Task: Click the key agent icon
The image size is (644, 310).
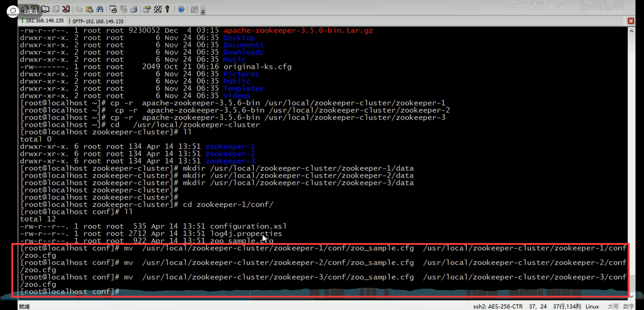Action: pyautogui.click(x=168, y=9)
